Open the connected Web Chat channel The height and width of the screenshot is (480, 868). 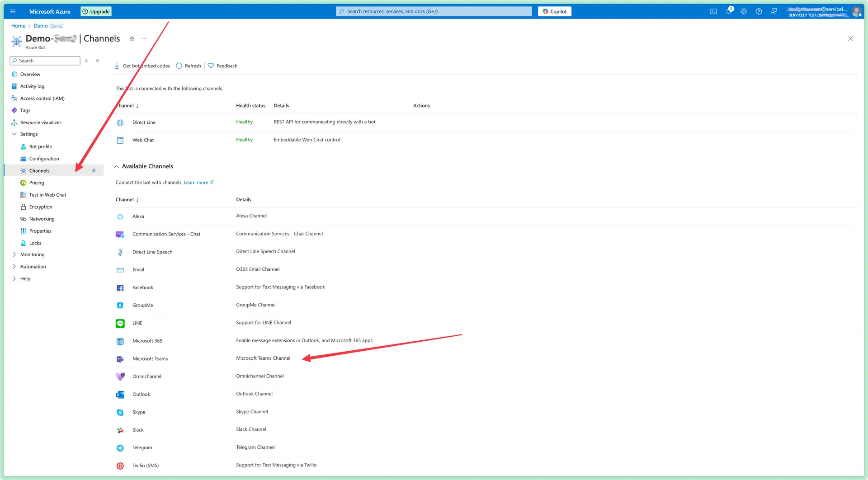[143, 140]
